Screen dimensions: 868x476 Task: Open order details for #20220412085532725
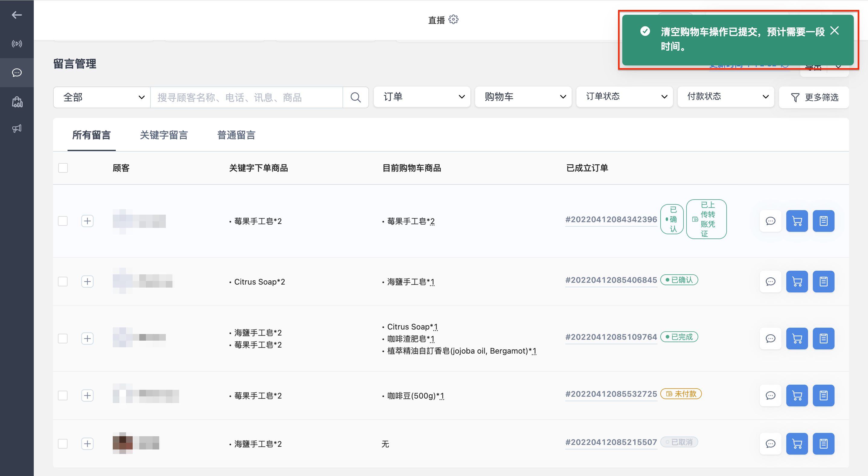click(823, 396)
